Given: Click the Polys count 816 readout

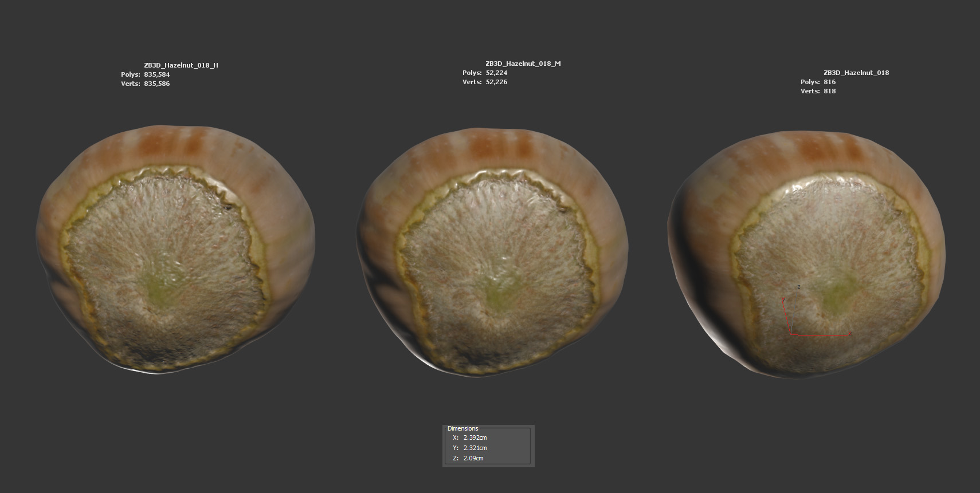Looking at the screenshot, I should coord(829,82).
